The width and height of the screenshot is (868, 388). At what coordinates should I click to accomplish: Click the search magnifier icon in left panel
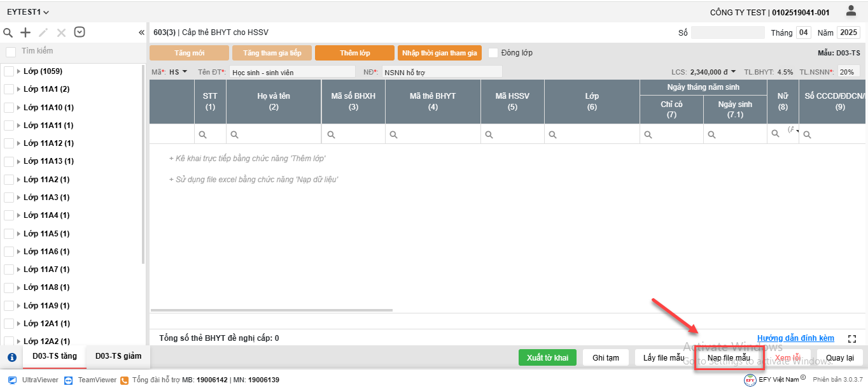(8, 32)
